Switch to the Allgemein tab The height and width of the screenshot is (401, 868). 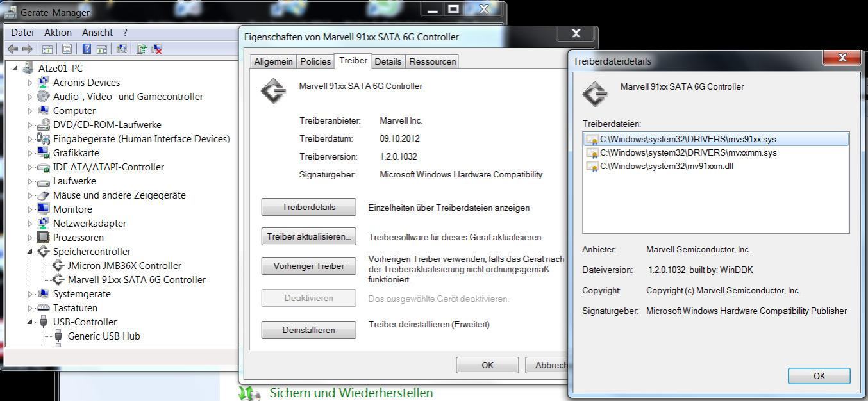tap(274, 61)
